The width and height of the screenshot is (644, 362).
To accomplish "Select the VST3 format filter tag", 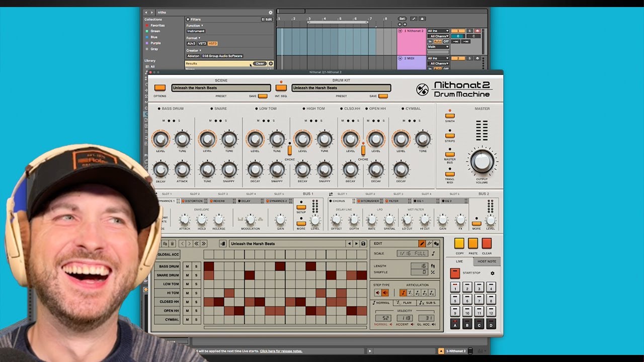I will pyautogui.click(x=213, y=44).
